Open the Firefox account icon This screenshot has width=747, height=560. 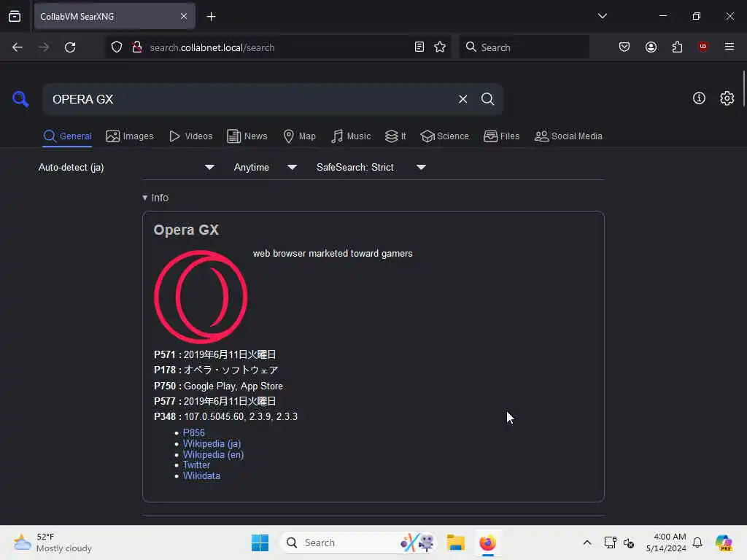[651, 47]
